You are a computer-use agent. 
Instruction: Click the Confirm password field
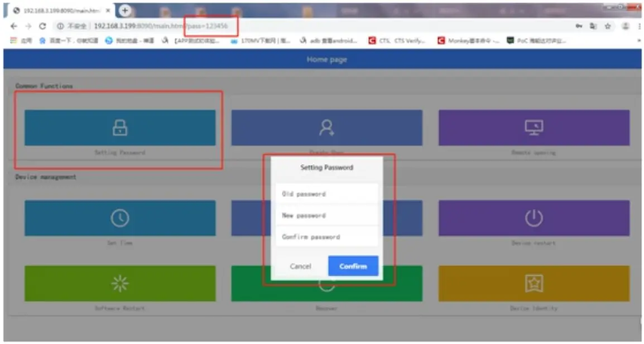pyautogui.click(x=327, y=237)
